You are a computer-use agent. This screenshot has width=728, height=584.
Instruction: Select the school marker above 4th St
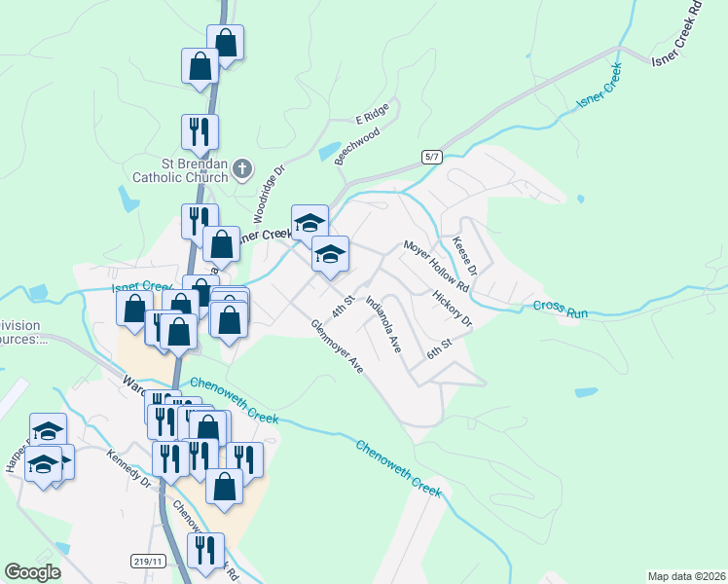pyautogui.click(x=330, y=258)
